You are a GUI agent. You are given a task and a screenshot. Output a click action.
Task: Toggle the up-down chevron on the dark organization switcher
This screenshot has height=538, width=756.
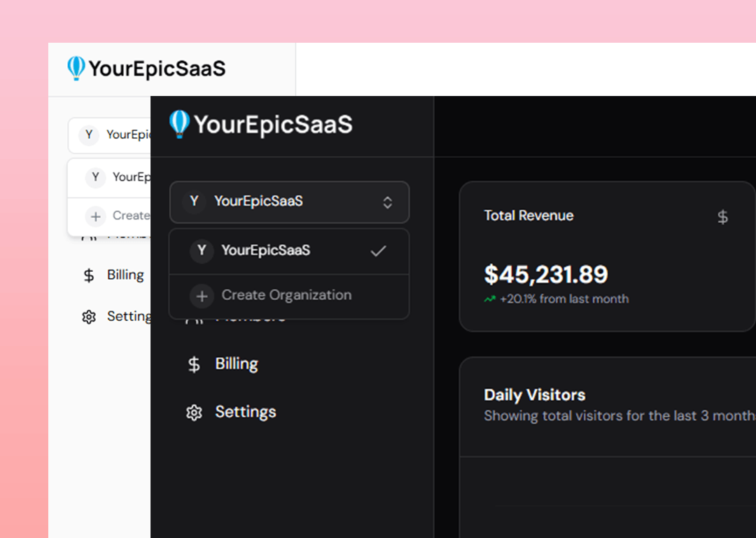(387, 202)
